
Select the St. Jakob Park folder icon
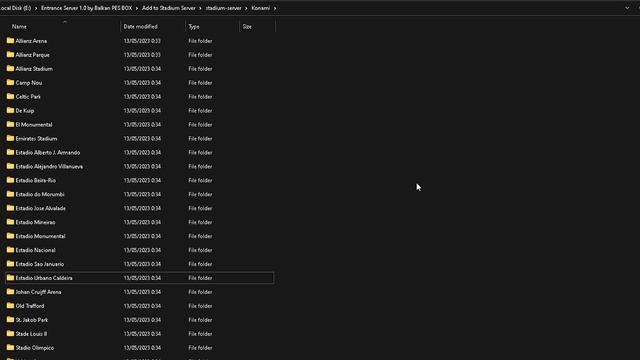(x=10, y=320)
